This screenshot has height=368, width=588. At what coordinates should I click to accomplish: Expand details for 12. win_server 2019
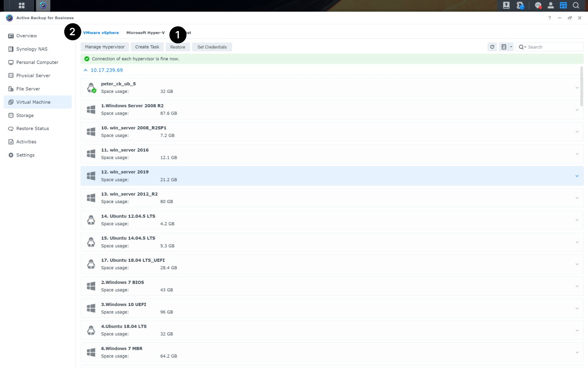[577, 175]
